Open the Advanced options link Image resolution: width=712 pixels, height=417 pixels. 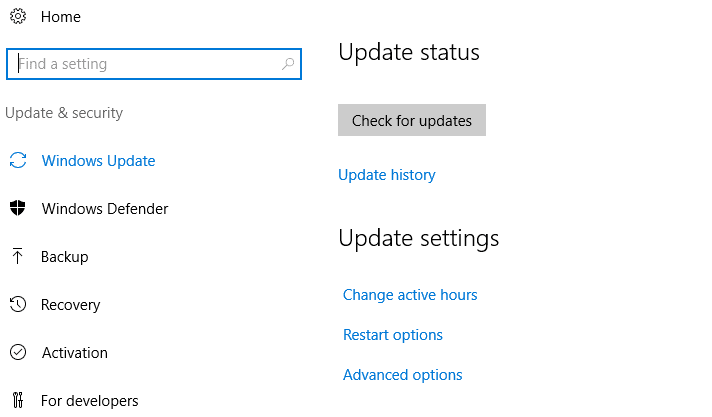click(403, 375)
